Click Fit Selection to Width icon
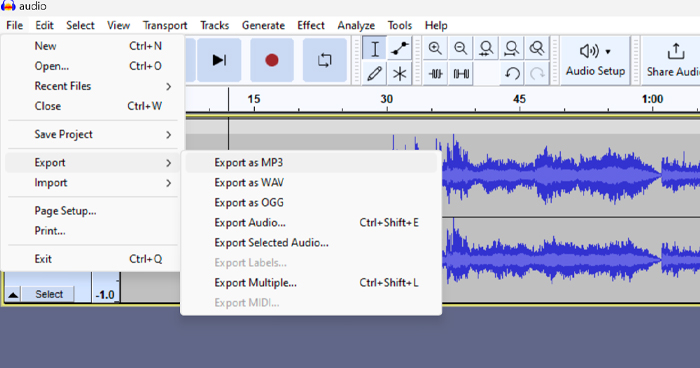The image size is (700, 368). click(486, 48)
